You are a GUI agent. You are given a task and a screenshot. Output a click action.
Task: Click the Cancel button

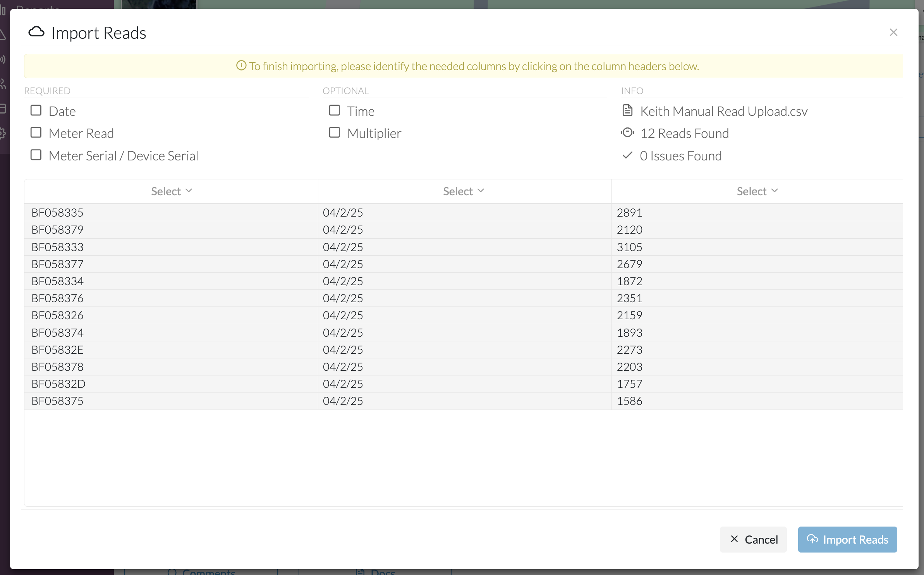[753, 539]
